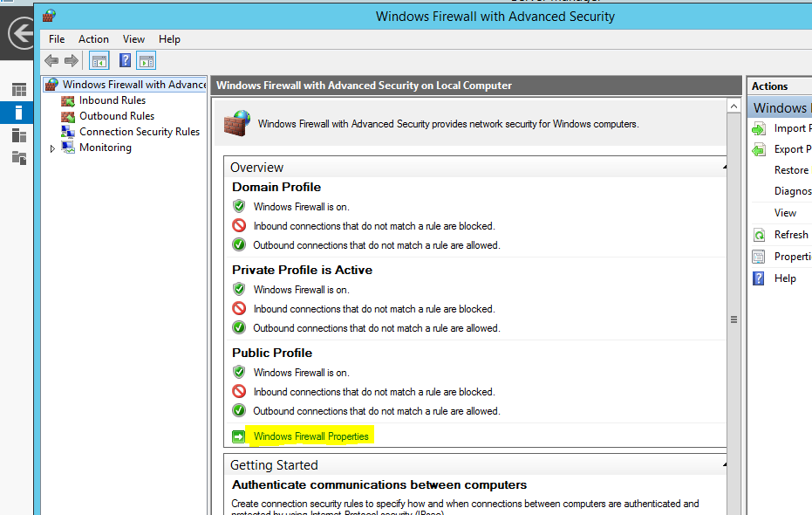Click the Import Policy green arrow icon
This screenshot has width=812, height=515.
[759, 129]
